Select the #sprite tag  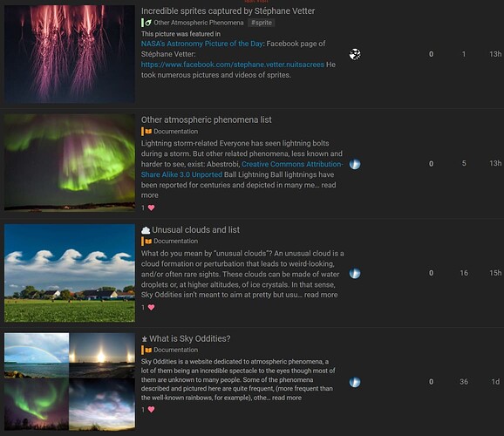click(x=262, y=23)
